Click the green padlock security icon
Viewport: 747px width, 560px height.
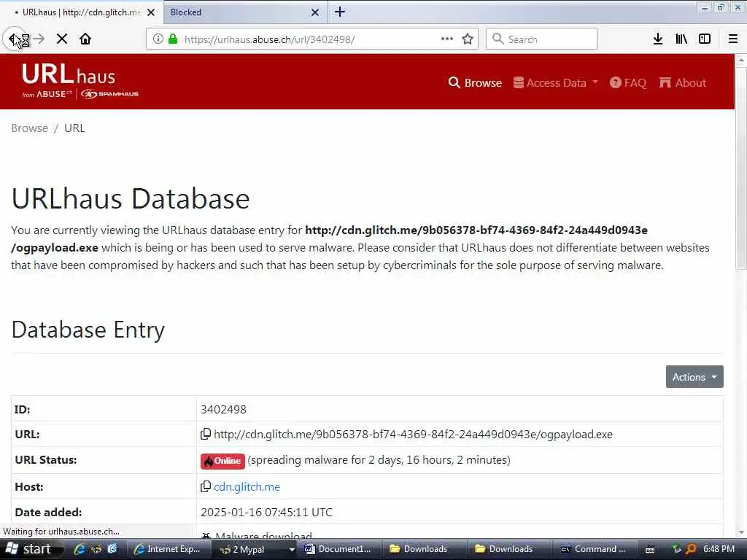(173, 39)
